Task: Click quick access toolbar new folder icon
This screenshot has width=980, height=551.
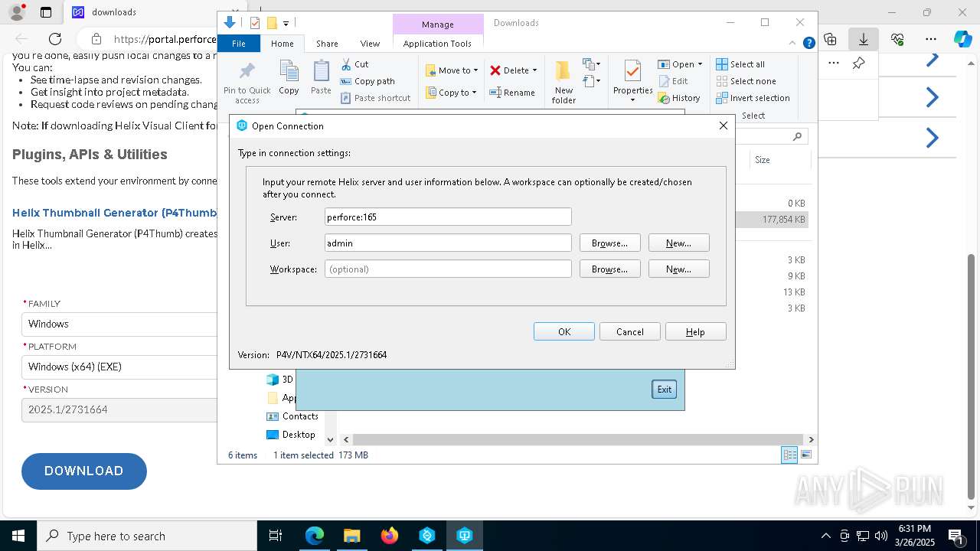Action: (x=271, y=23)
